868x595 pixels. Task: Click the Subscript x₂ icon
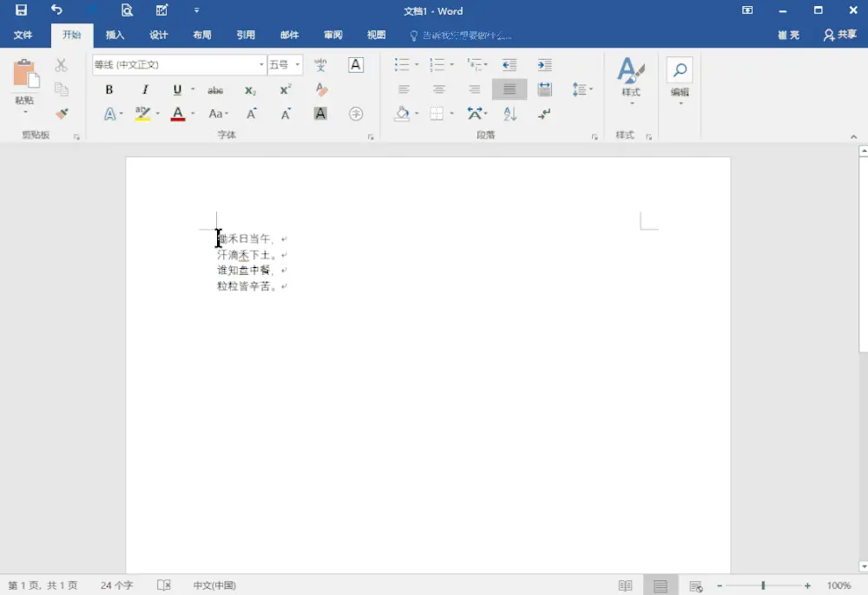click(x=250, y=90)
